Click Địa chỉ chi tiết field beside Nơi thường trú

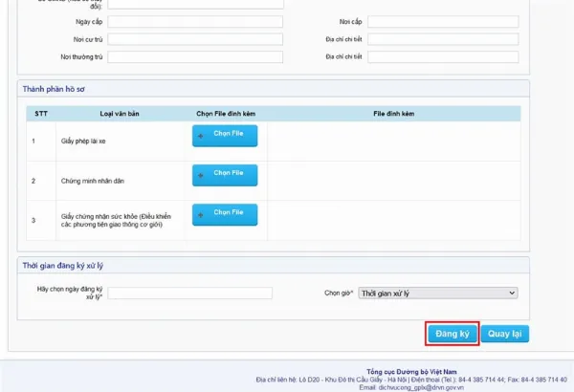(x=442, y=57)
